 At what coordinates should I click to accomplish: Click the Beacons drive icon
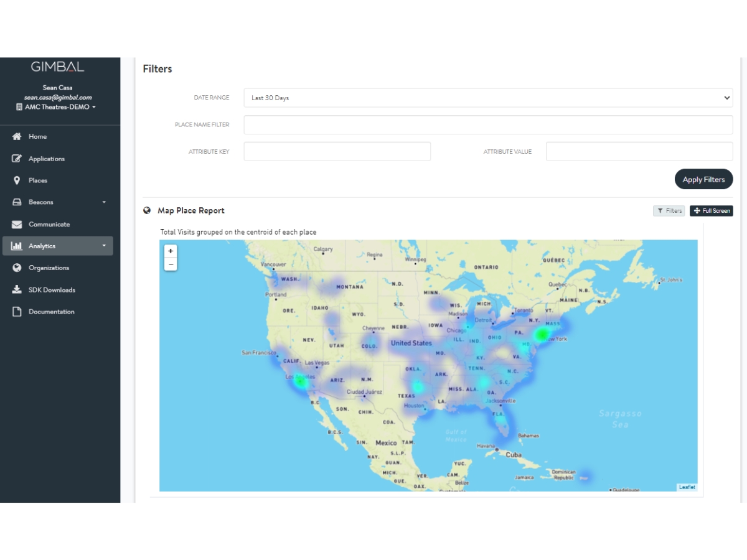[x=17, y=202]
